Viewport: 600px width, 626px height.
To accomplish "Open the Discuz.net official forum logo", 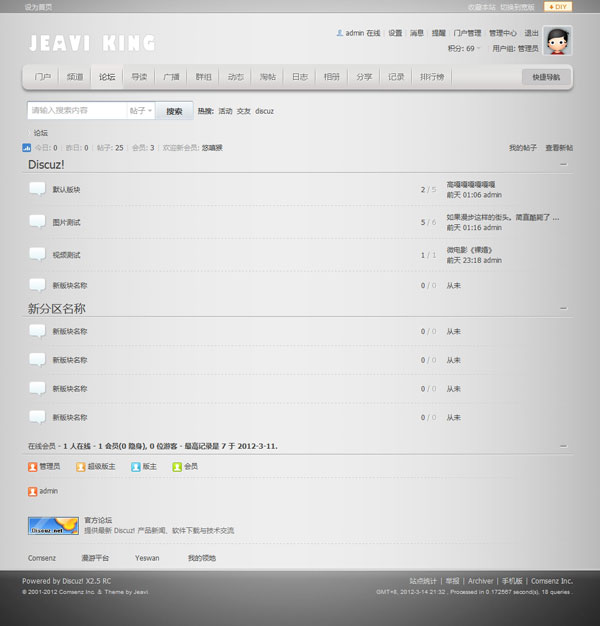I will 53,526.
